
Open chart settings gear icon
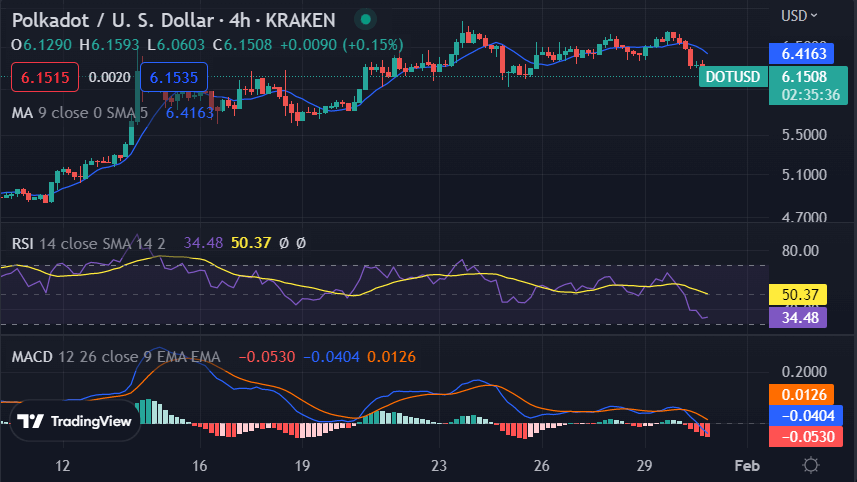[811, 465]
